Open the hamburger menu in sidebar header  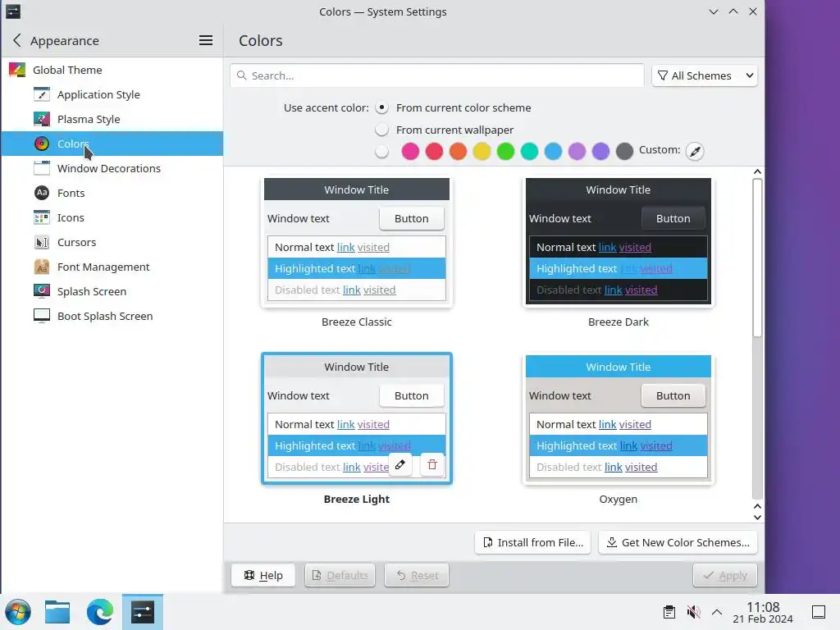click(206, 40)
